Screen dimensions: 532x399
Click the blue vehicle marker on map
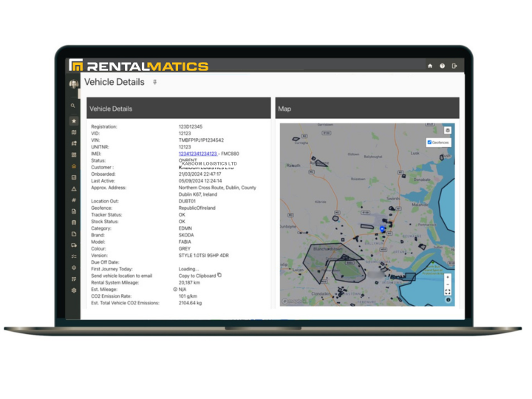click(382, 230)
